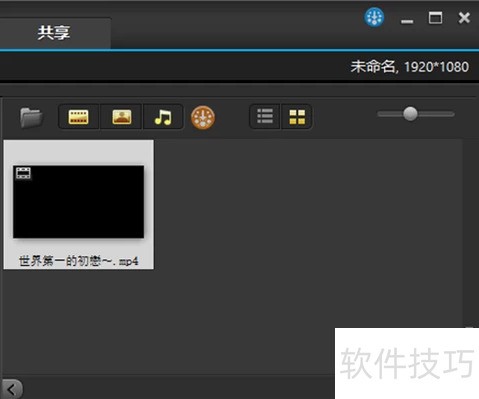
Task: Click the library vertical scrollbar
Action: pos(470,233)
